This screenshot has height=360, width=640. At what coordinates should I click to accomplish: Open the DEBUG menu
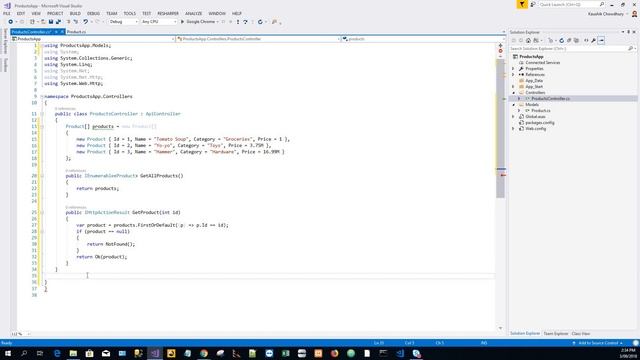click(93, 13)
